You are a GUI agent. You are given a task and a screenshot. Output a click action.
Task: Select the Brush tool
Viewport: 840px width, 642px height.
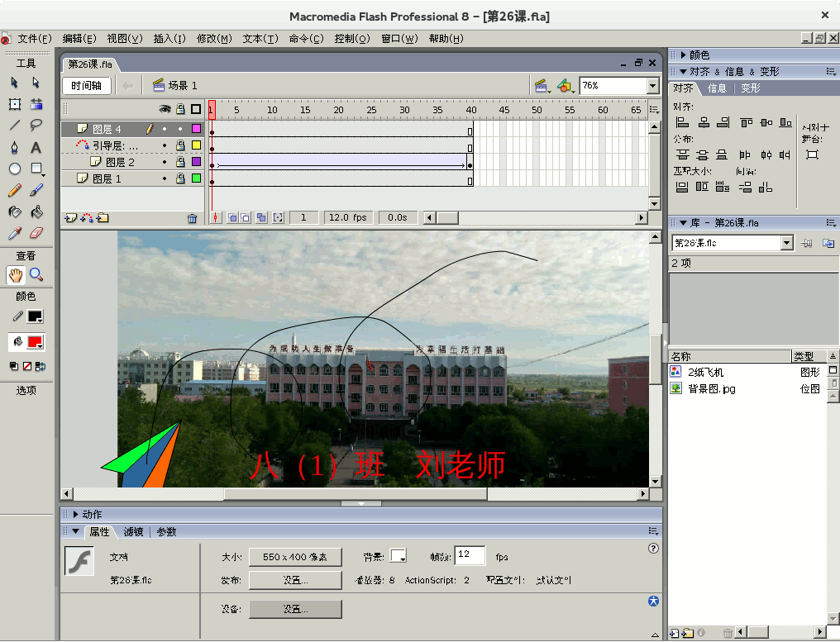tap(36, 190)
